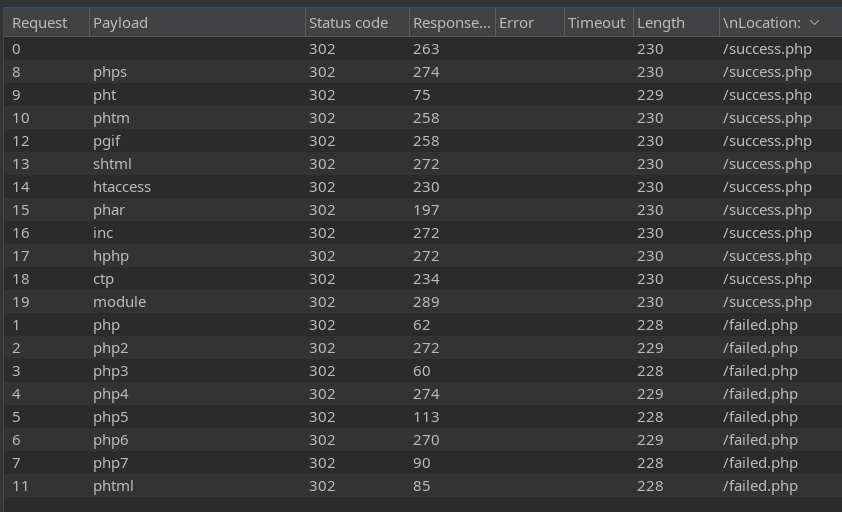Click the length value 229 in pht row
The image size is (842, 512).
coord(650,95)
